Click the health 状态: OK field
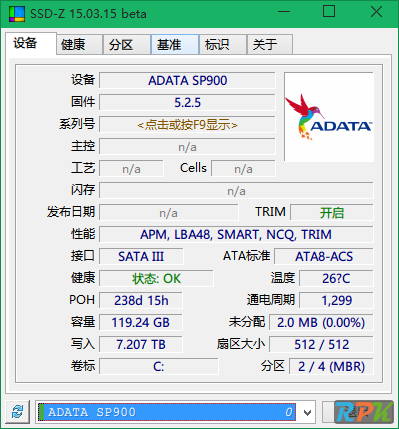Viewport: 399px width, 429px height. (156, 279)
